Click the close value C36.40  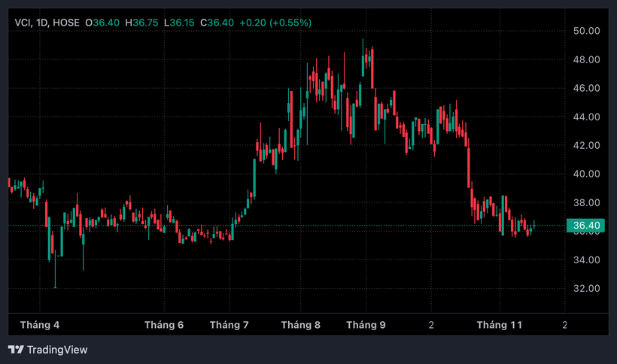click(x=218, y=23)
